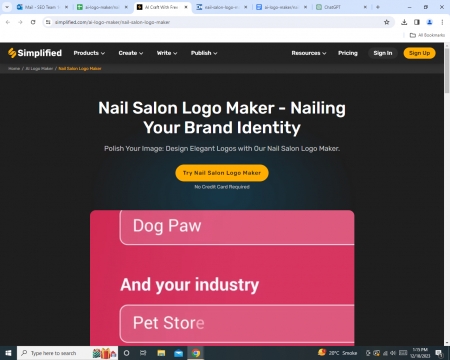The image size is (450, 360).
Task: Go forward in browser history
Action: [x=20, y=22]
